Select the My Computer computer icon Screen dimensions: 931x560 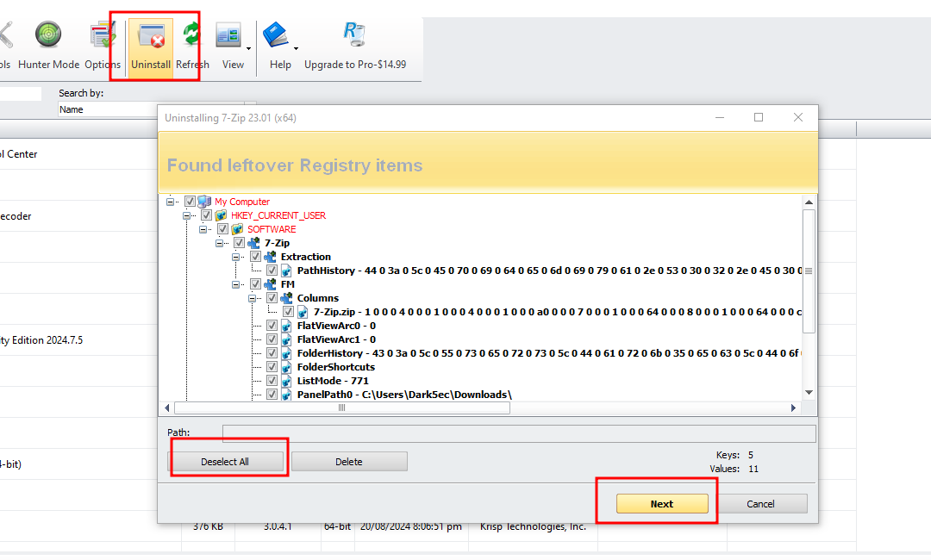click(204, 202)
